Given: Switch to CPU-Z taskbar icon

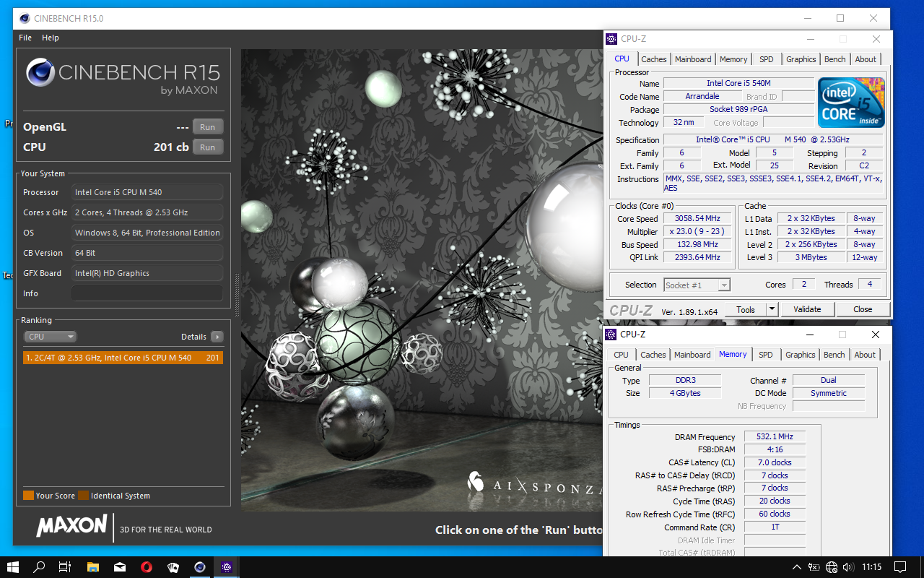Looking at the screenshot, I should click(x=227, y=567).
